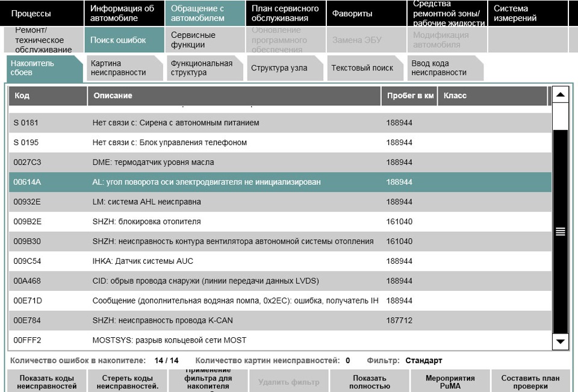This screenshot has width=578, height=392.
Task: Click mileage 161040 in row 009B2E
Action: click(399, 222)
